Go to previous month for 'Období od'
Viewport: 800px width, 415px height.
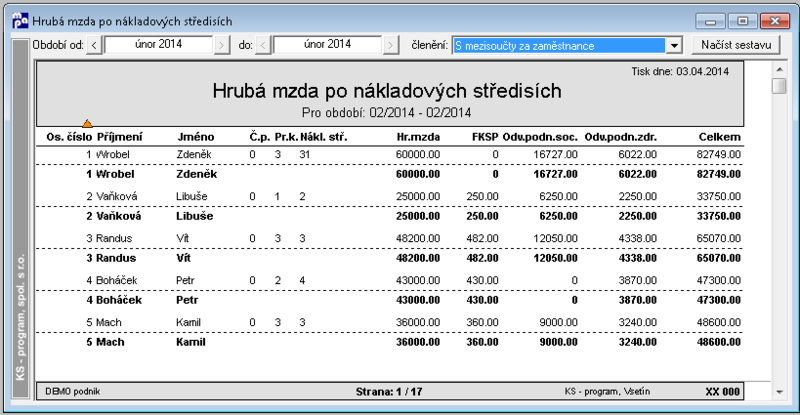tap(94, 45)
